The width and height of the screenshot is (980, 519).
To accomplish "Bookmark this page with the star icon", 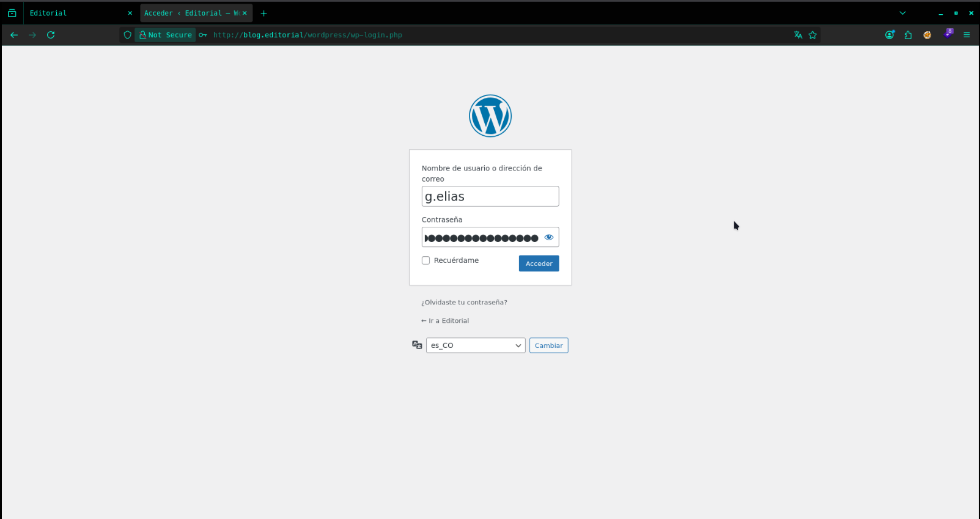I will click(812, 35).
